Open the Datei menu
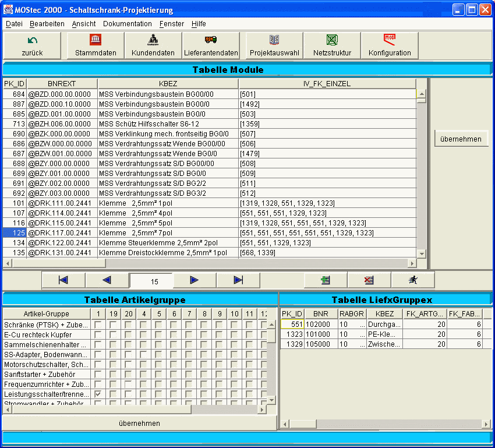Image resolution: width=495 pixels, height=448 pixels. click(14, 24)
